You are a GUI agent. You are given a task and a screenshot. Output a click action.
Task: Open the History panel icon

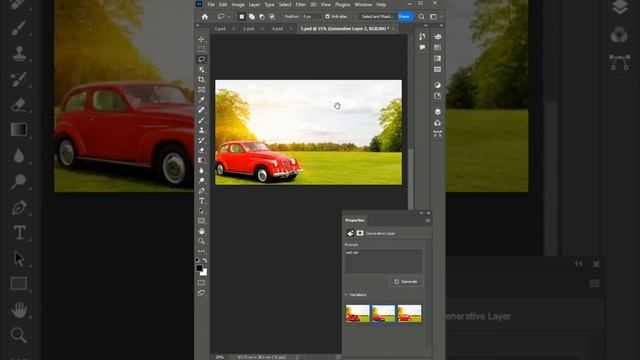pyautogui.click(x=422, y=37)
